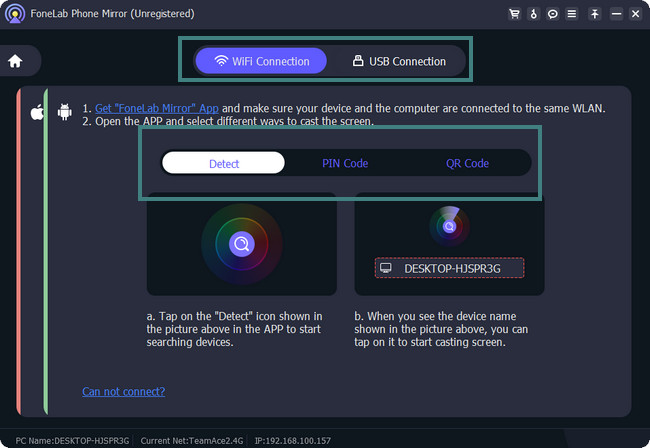Select the Apple iOS device icon

pyautogui.click(x=37, y=112)
